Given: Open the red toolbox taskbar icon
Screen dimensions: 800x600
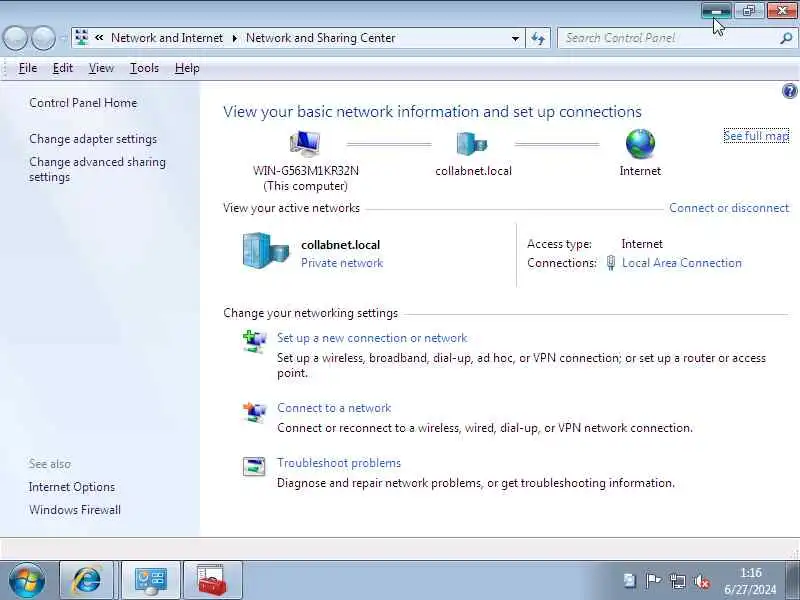Looking at the screenshot, I should point(212,581).
